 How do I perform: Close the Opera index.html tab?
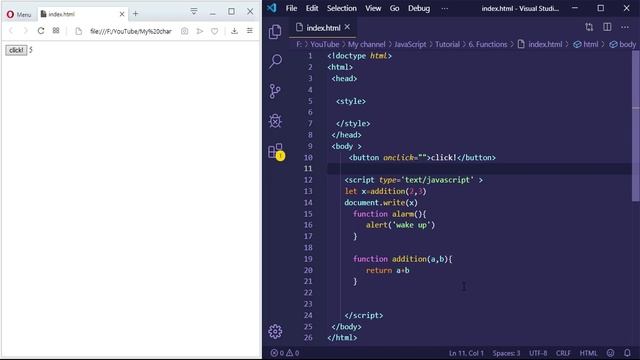(x=122, y=14)
